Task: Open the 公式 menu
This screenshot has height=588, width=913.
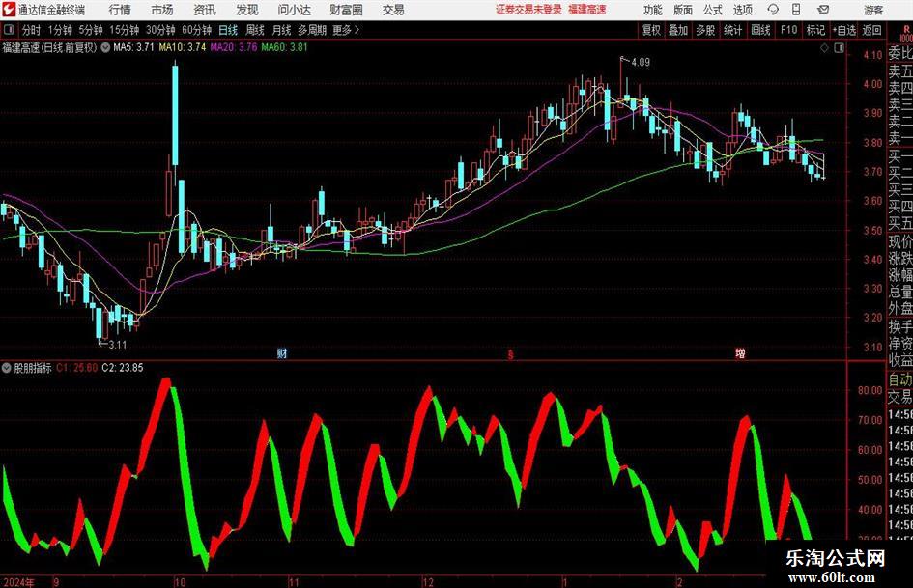Action: (713, 10)
